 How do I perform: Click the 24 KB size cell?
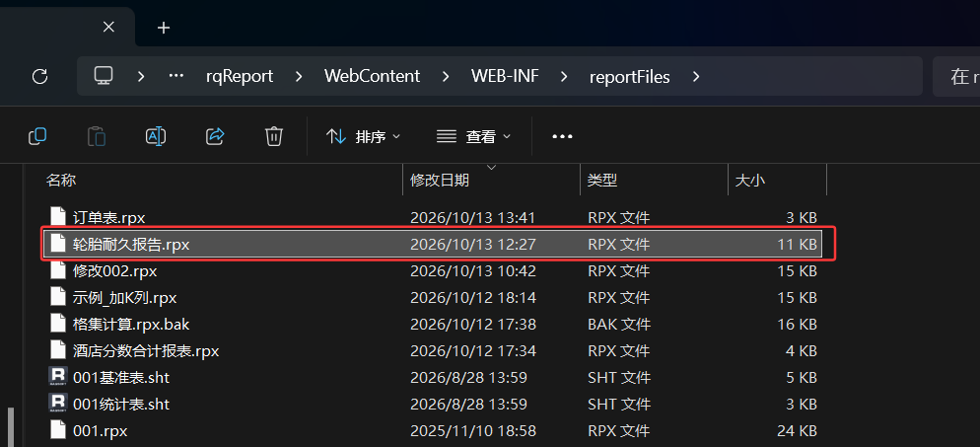[797, 431]
